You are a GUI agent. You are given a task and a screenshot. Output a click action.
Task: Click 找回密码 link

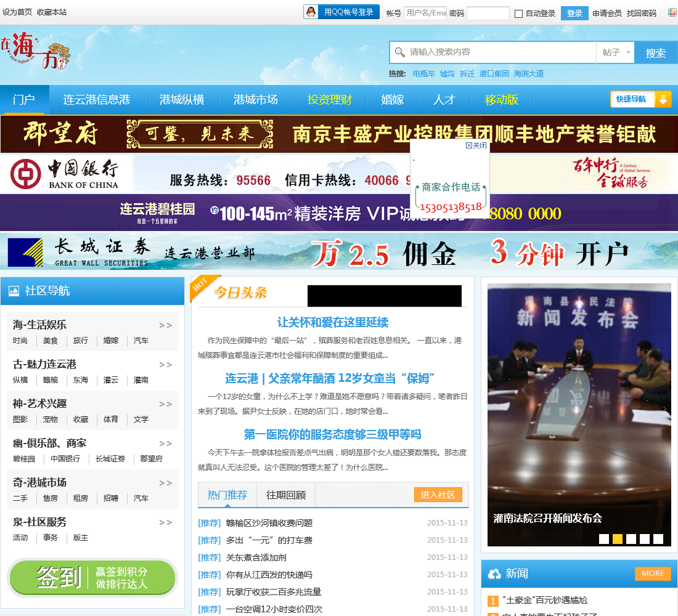point(641,14)
